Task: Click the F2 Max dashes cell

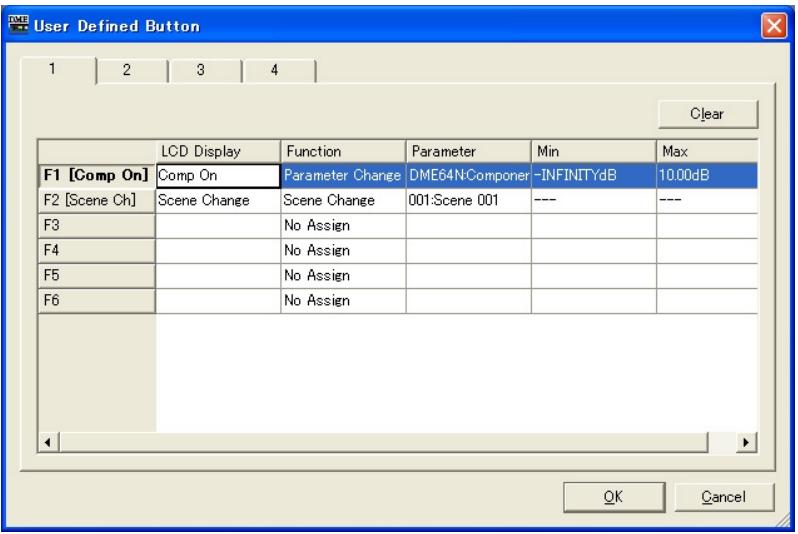Action: (707, 201)
